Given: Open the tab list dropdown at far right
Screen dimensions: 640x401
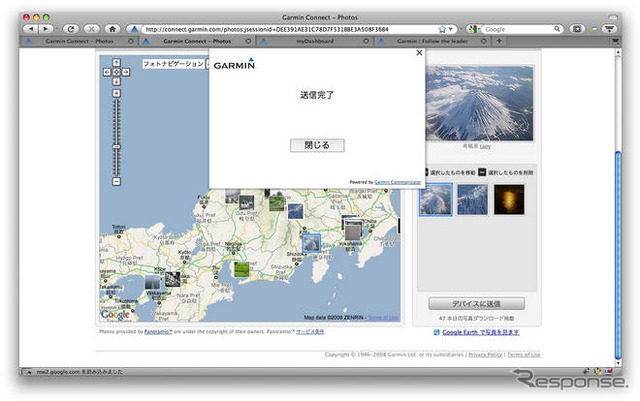Looking at the screenshot, I should click(616, 41).
